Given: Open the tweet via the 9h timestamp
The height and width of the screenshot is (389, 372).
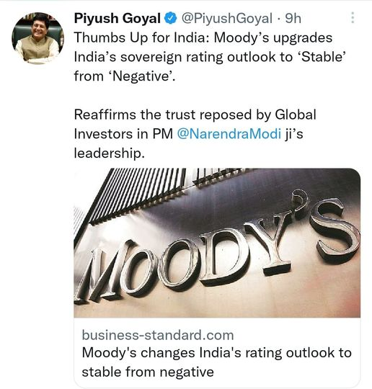Looking at the screenshot, I should coord(293,18).
